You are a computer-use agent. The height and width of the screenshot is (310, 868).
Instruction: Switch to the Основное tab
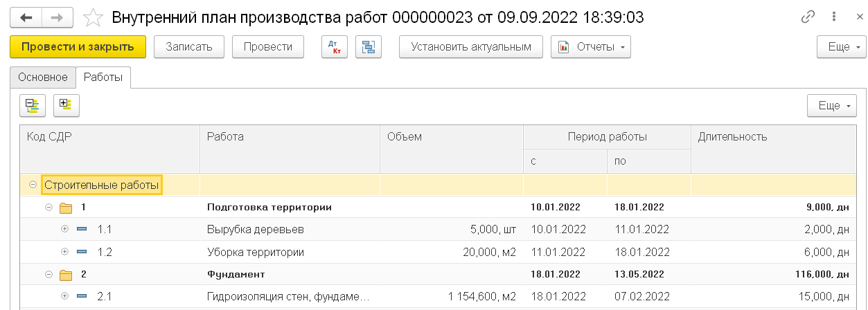point(43,77)
